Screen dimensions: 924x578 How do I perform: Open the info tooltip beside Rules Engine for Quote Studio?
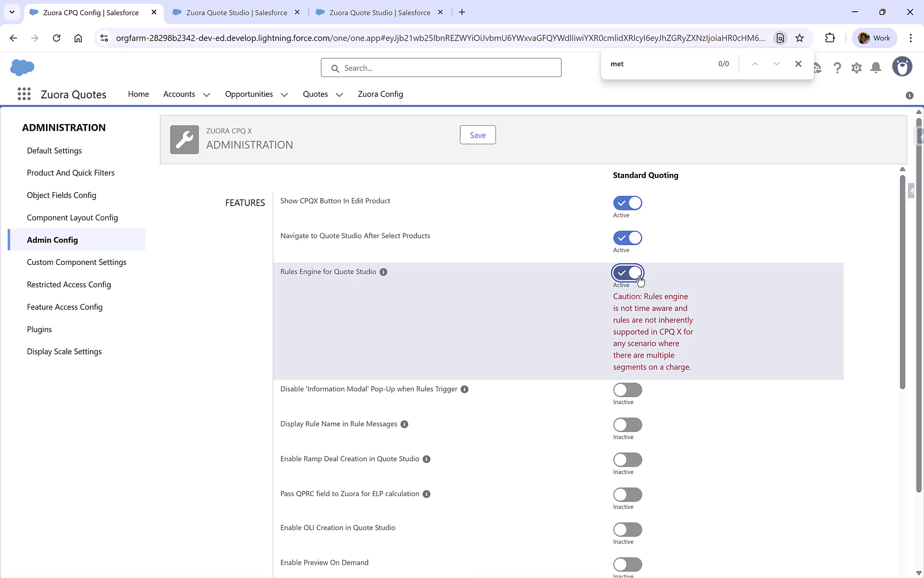(x=383, y=272)
